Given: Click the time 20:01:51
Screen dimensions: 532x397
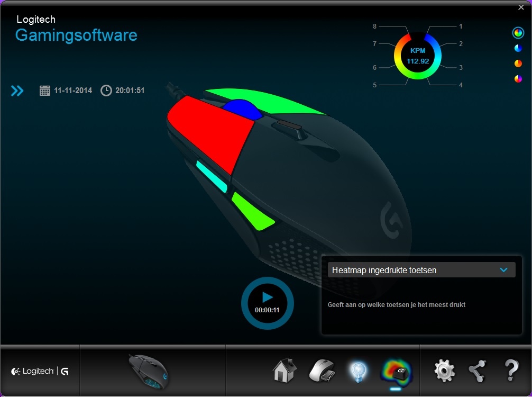Looking at the screenshot, I should (130, 91).
